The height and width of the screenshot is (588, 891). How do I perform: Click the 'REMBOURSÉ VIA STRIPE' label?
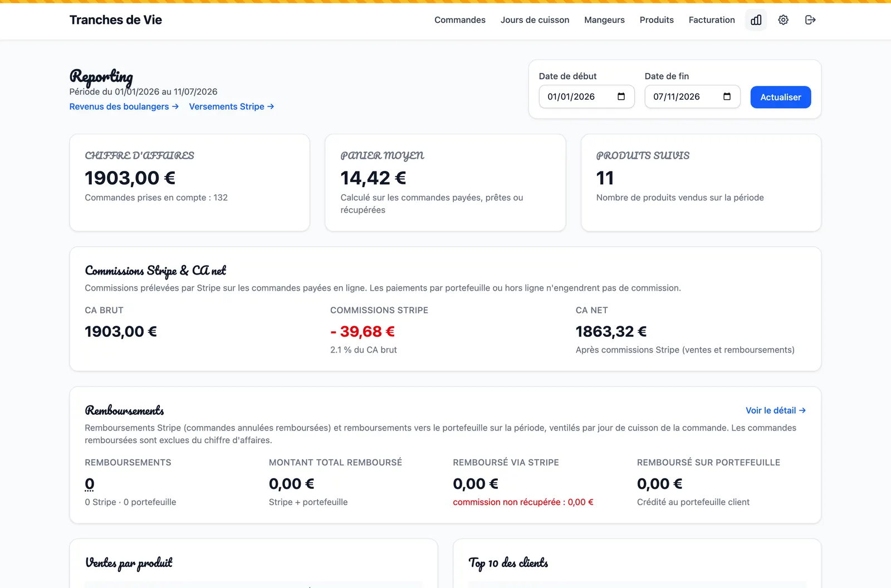(506, 462)
